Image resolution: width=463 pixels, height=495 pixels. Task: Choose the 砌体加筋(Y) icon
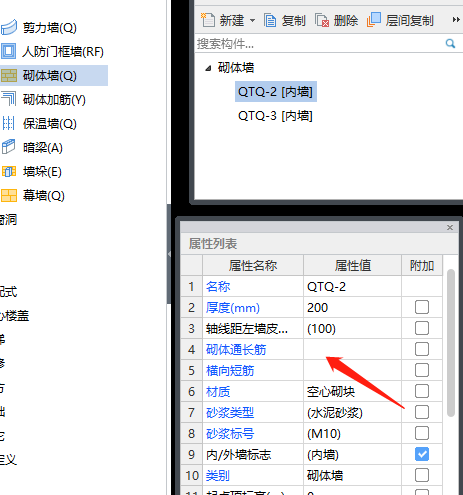pos(9,99)
